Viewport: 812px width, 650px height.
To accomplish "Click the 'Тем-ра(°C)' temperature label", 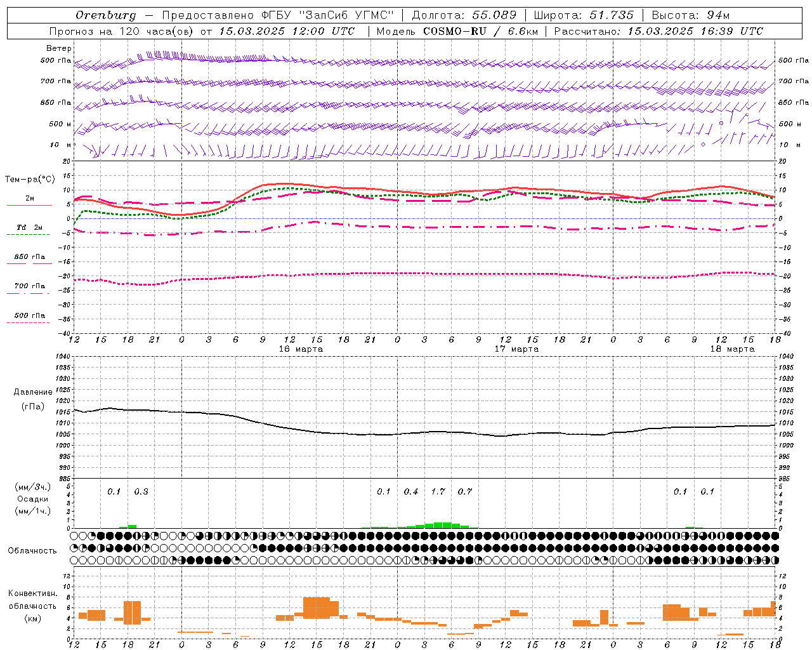I will tap(30, 180).
